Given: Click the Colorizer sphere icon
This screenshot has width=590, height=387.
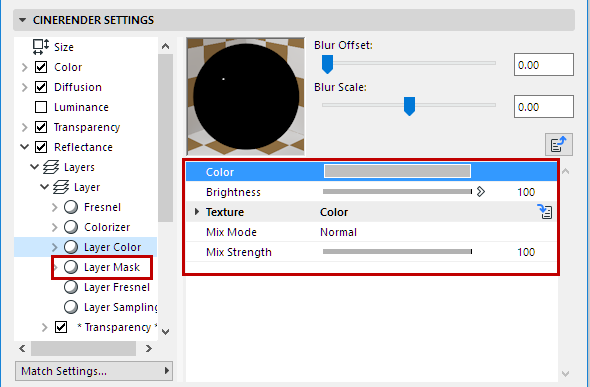Looking at the screenshot, I should [x=71, y=227].
